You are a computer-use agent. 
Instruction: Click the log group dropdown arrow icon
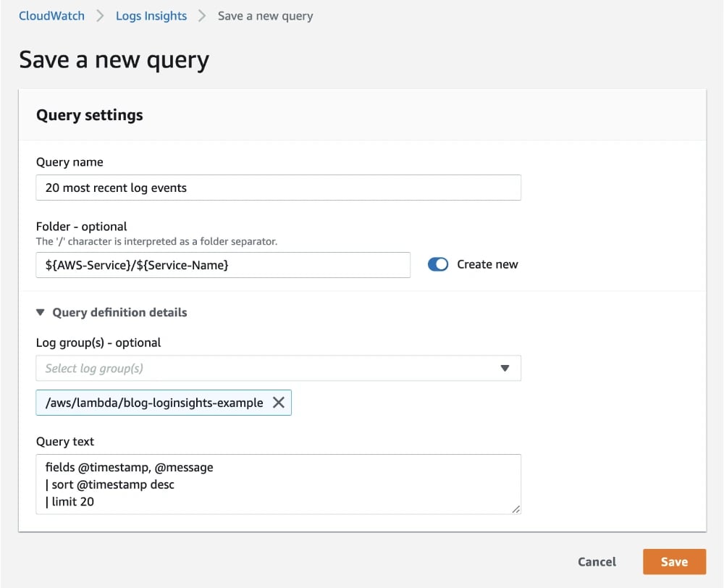505,369
